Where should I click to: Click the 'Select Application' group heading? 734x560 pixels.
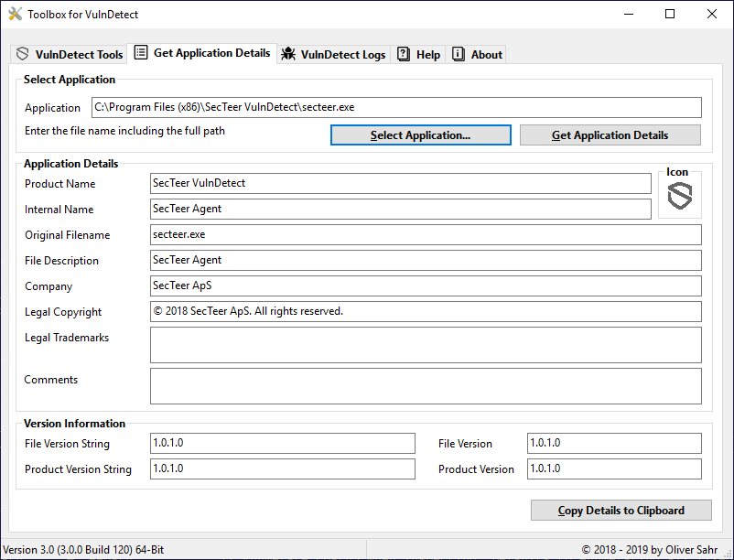pos(70,80)
